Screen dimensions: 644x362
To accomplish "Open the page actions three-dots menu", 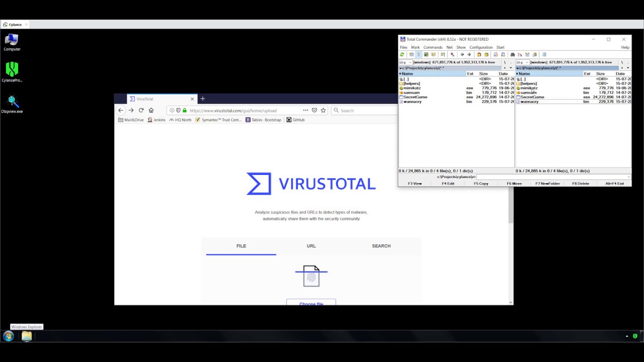I will click(x=305, y=110).
